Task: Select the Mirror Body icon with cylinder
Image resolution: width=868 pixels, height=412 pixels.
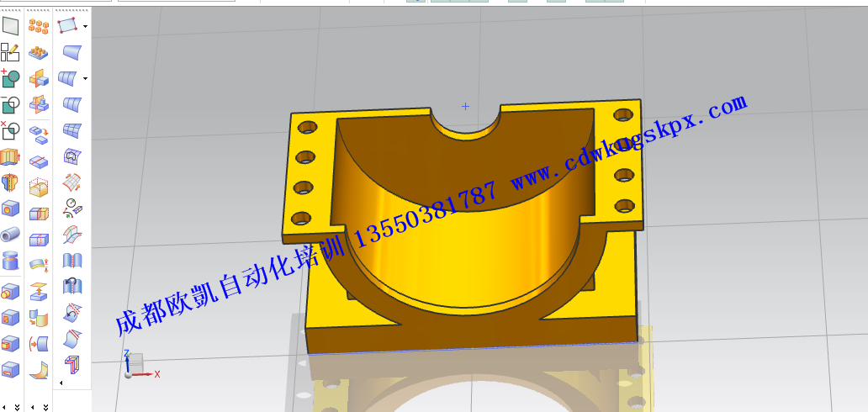Action: 39,104
